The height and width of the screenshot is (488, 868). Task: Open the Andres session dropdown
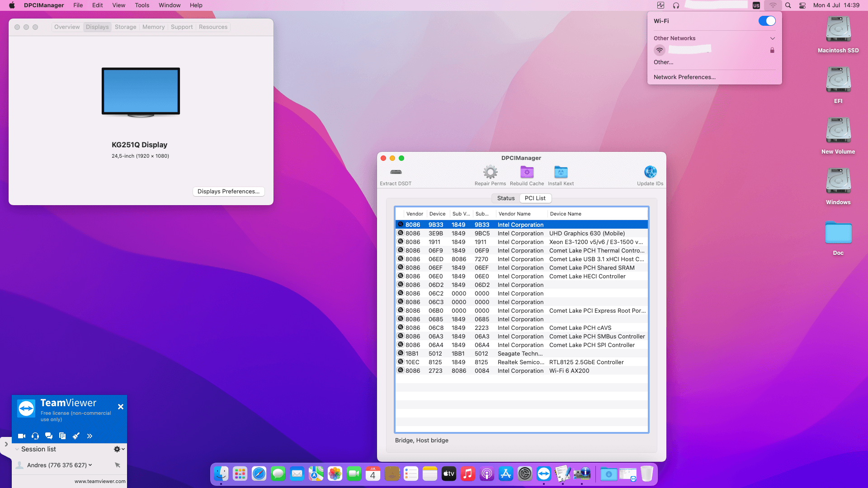pos(90,465)
